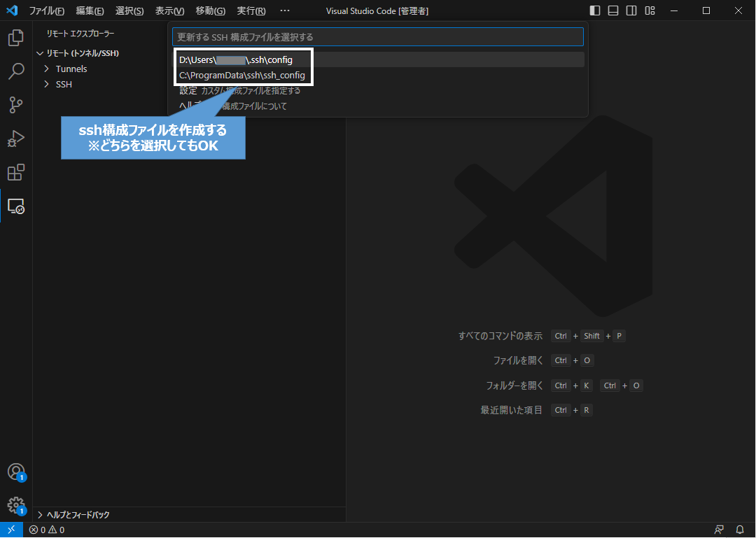Toggle the secondary sidebar layout icon

(631, 10)
